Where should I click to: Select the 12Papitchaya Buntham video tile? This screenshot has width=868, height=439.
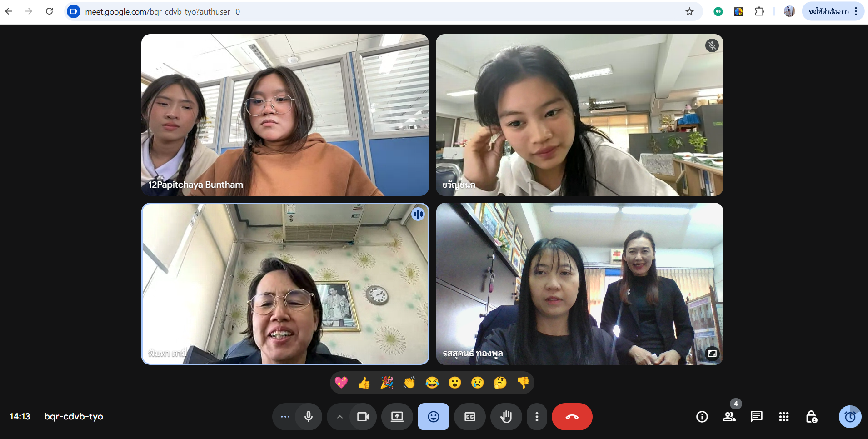coord(285,115)
